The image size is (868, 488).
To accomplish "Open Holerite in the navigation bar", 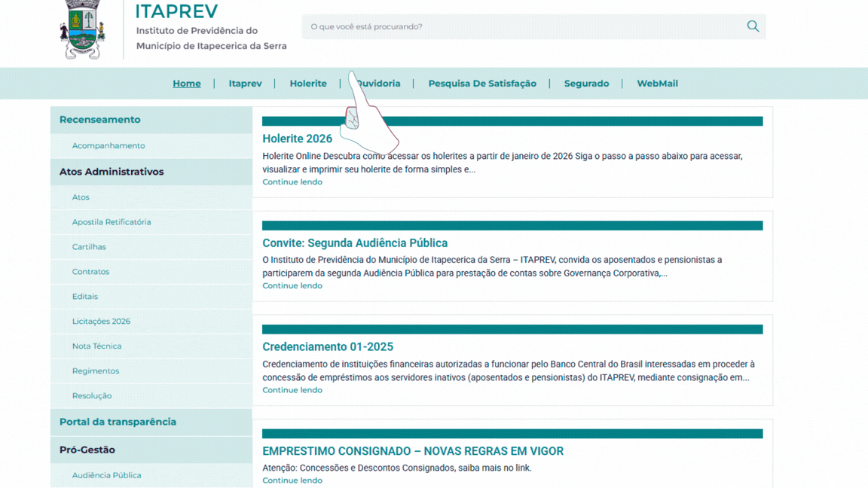I will tap(308, 84).
